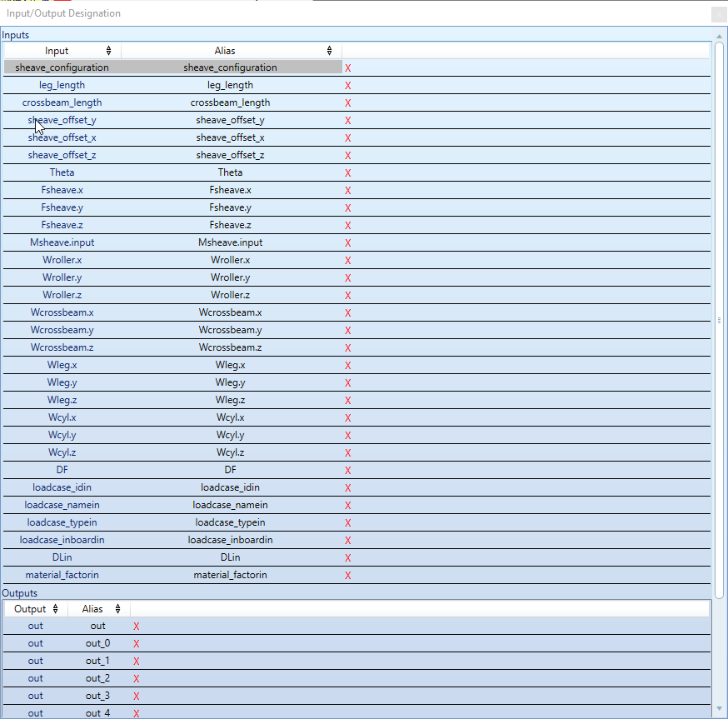Click the scrollbar up arrow

(x=720, y=35)
